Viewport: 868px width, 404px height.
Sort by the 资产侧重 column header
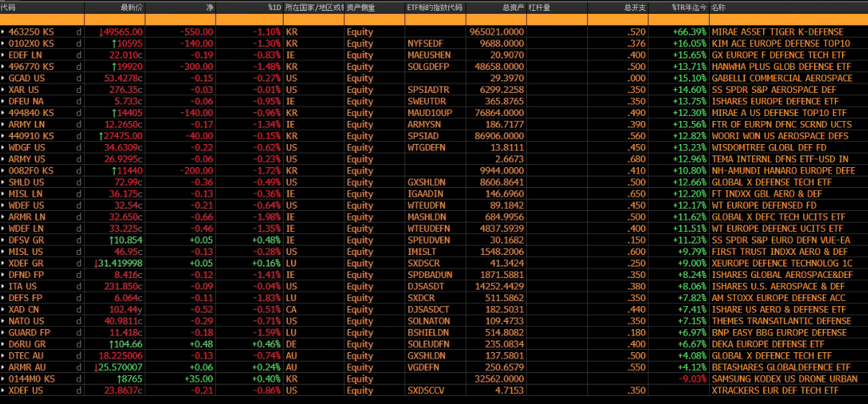(x=374, y=7)
